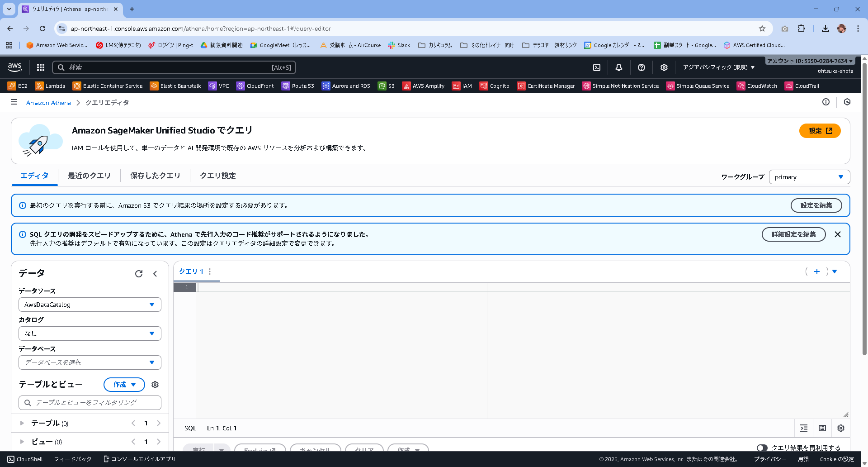Toggle reuse query results switch
The width and height of the screenshot is (868, 467).
tap(762, 448)
